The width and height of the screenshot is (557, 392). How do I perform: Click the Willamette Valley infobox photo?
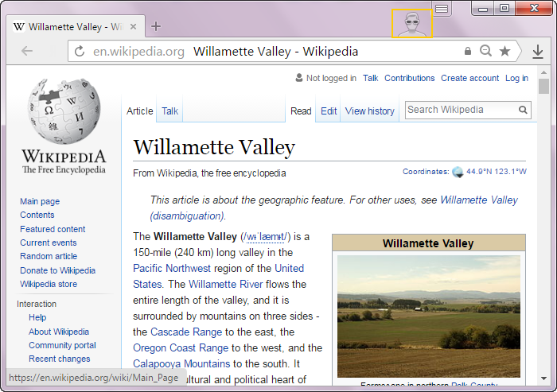429,316
